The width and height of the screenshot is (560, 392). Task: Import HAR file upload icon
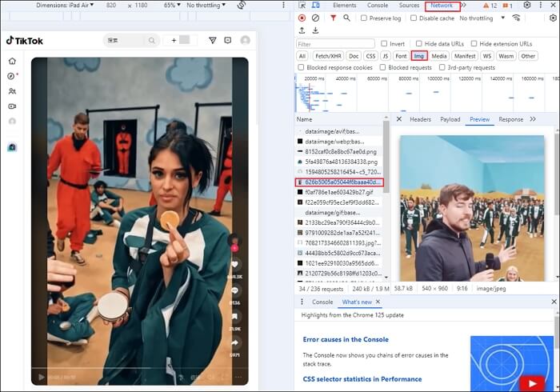tap(302, 30)
